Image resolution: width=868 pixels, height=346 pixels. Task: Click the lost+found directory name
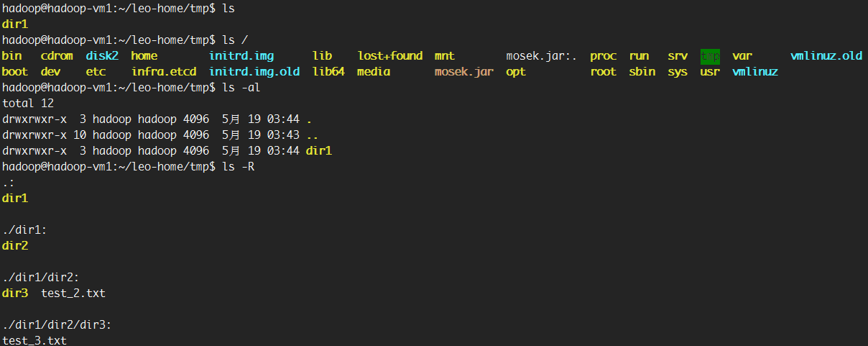coord(390,55)
